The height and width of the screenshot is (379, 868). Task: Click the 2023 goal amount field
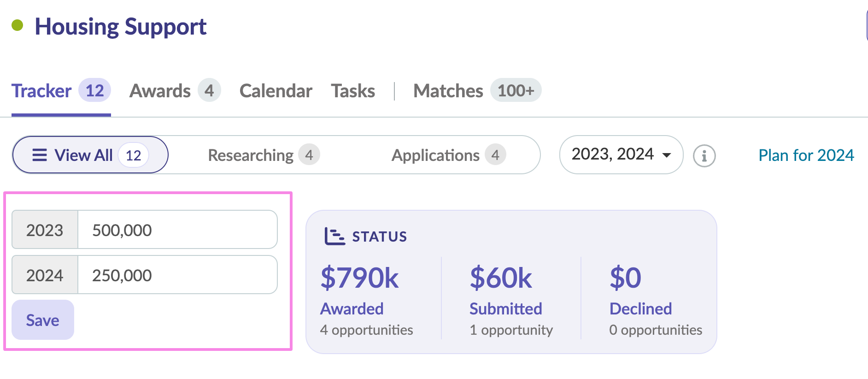tap(177, 230)
